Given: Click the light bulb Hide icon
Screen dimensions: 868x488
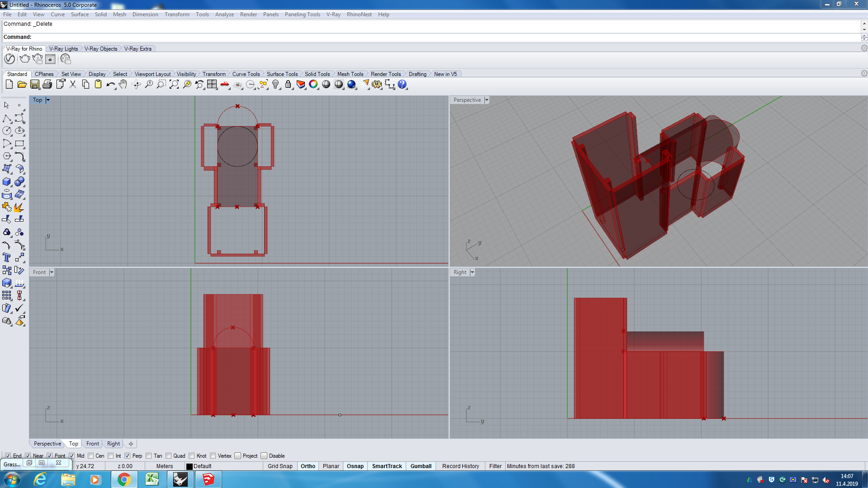Looking at the screenshot, I should coord(275,85).
